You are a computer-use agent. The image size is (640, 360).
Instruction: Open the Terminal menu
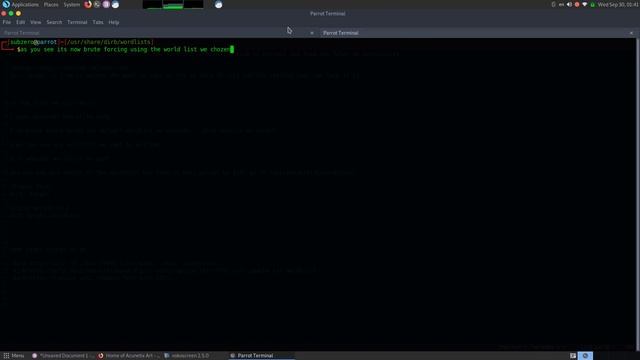coord(77,22)
